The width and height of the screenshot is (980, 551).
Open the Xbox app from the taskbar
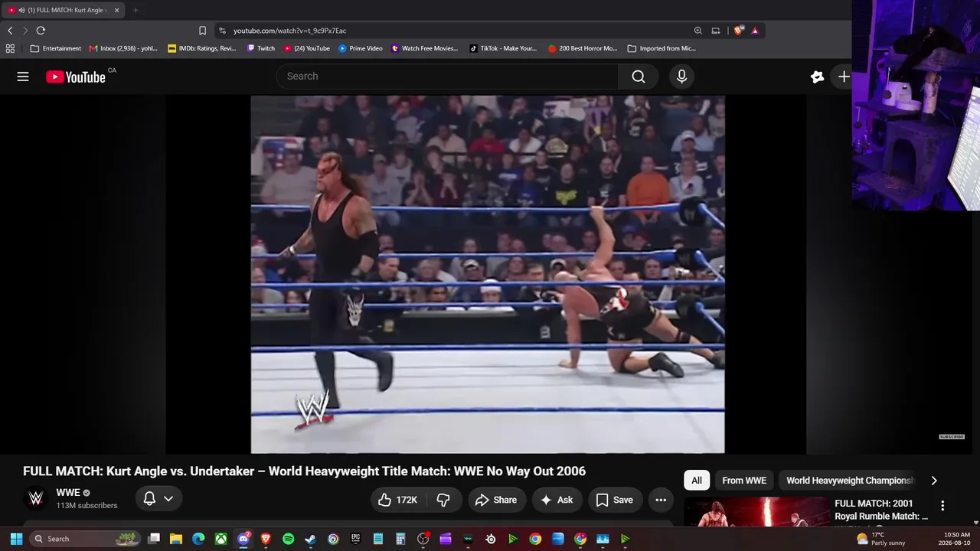pyautogui.click(x=220, y=539)
